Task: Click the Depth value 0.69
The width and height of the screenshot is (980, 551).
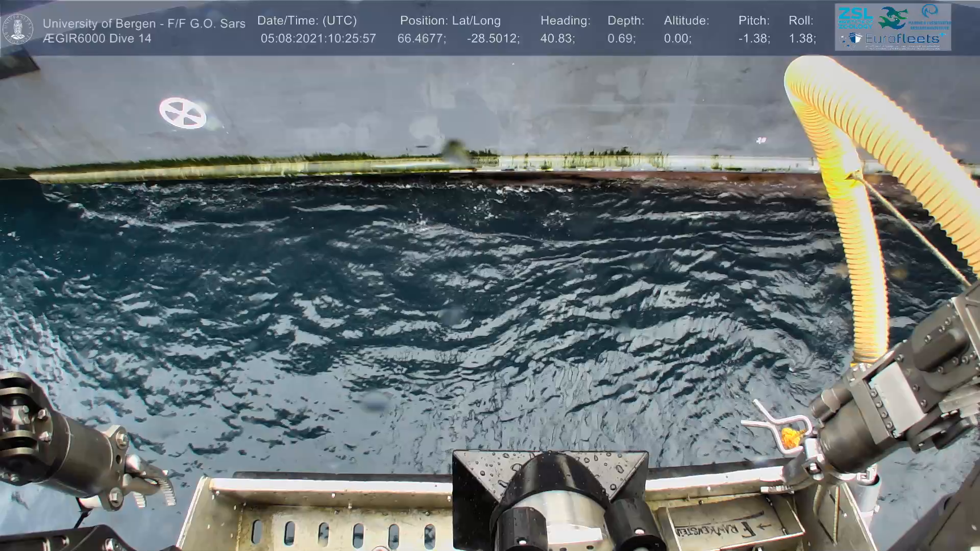Action: pyautogui.click(x=621, y=39)
